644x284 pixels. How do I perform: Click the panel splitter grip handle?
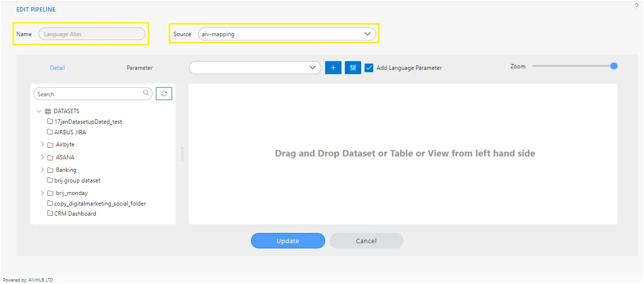[182, 154]
